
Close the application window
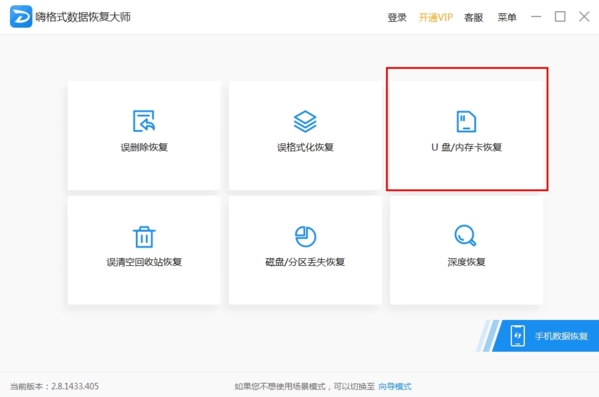(x=584, y=17)
